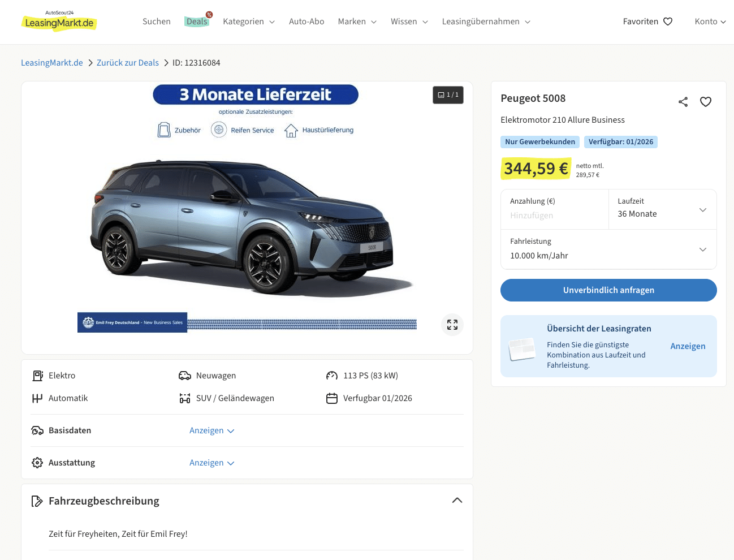Click the Ausstattung gear icon

pyautogui.click(x=37, y=463)
